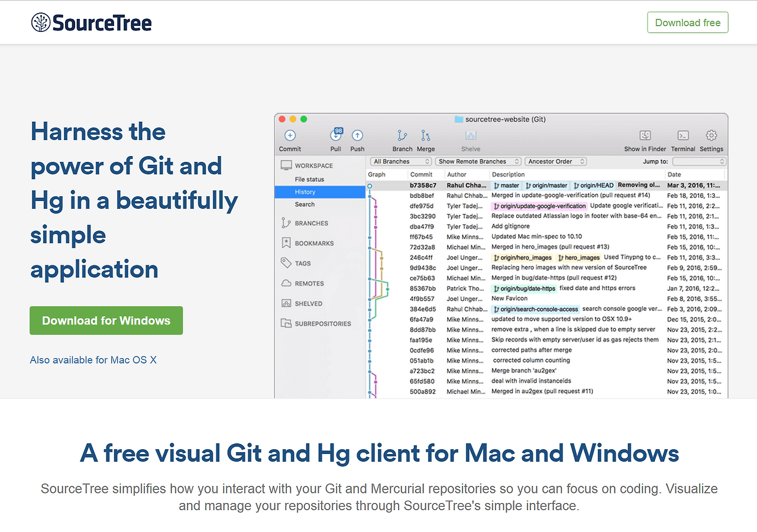Select History in the sidebar
This screenshot has width=757, height=532.
320,192
